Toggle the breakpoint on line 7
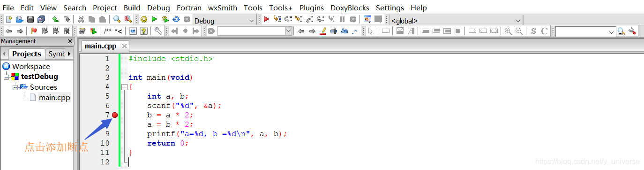 115,115
